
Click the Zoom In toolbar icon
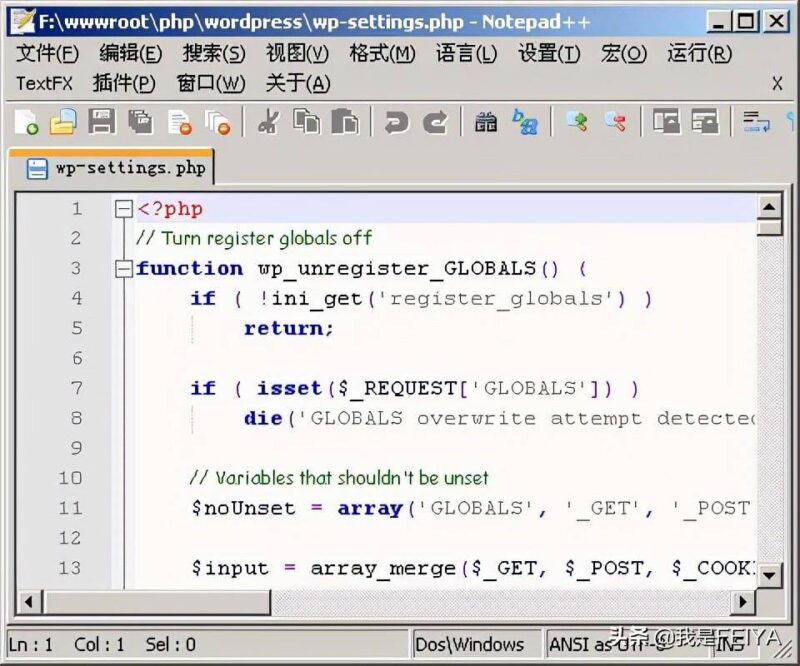point(576,122)
